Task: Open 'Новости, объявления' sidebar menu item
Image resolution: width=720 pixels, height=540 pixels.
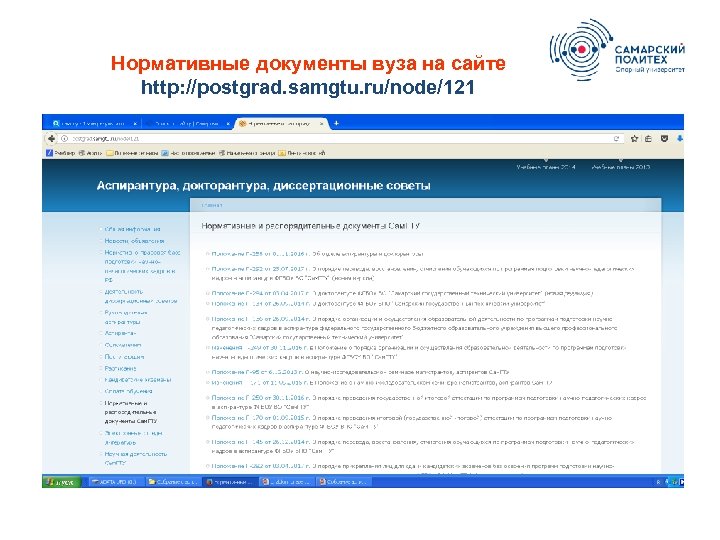Action: [134, 241]
